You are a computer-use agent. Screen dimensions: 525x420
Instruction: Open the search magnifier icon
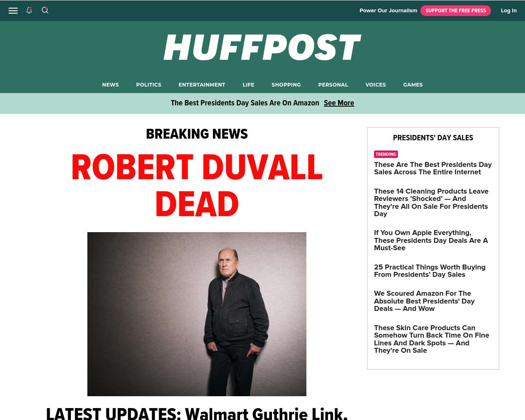point(45,10)
